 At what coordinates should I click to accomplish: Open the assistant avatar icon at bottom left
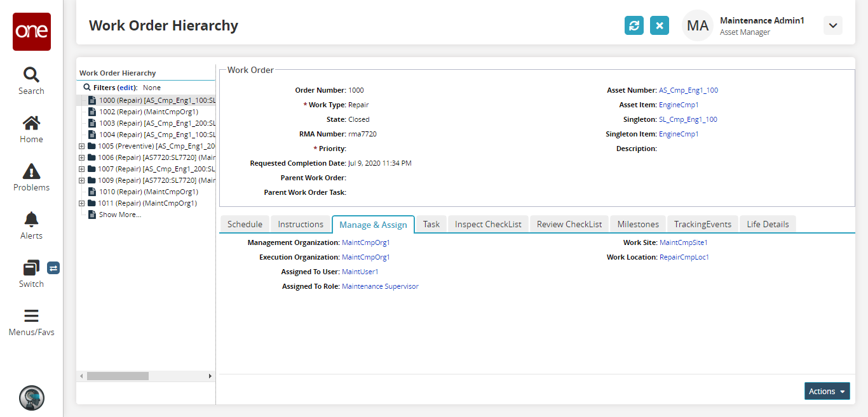(31, 398)
